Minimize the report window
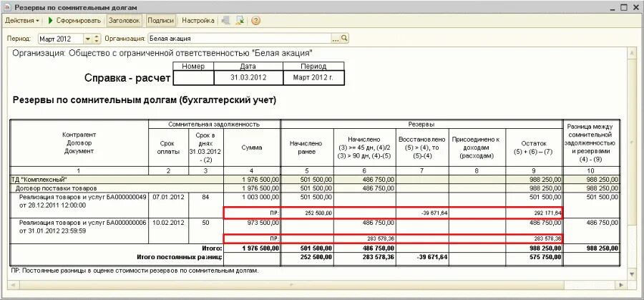The image size is (644, 300). pos(613,7)
